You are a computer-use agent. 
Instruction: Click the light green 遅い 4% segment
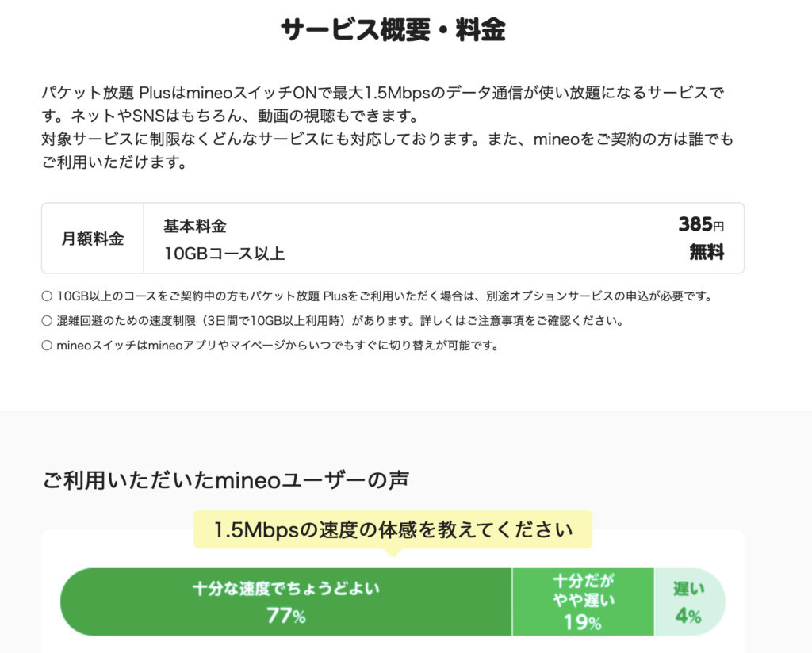point(689,601)
